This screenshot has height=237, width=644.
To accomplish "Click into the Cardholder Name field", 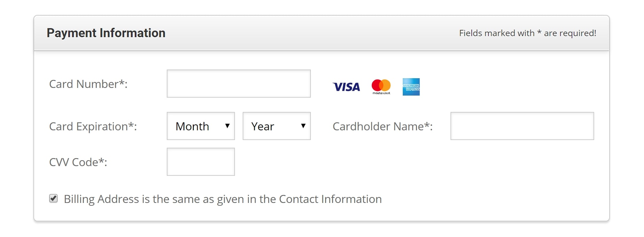I will (x=522, y=126).
